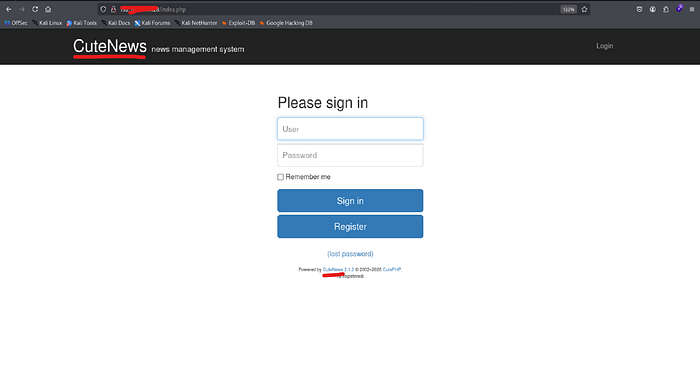
Task: Open the Kali NetHunter bookmark
Action: point(196,23)
